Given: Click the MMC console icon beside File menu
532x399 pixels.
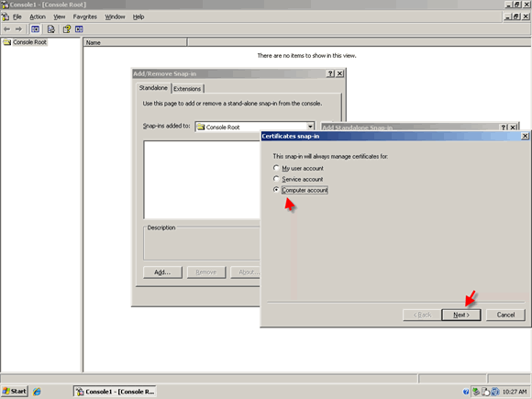Looking at the screenshot, I should (x=6, y=17).
